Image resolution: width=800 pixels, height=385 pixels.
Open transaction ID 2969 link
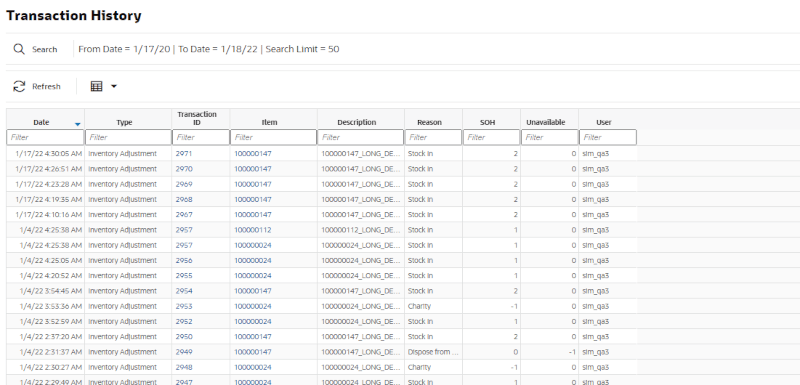184,184
